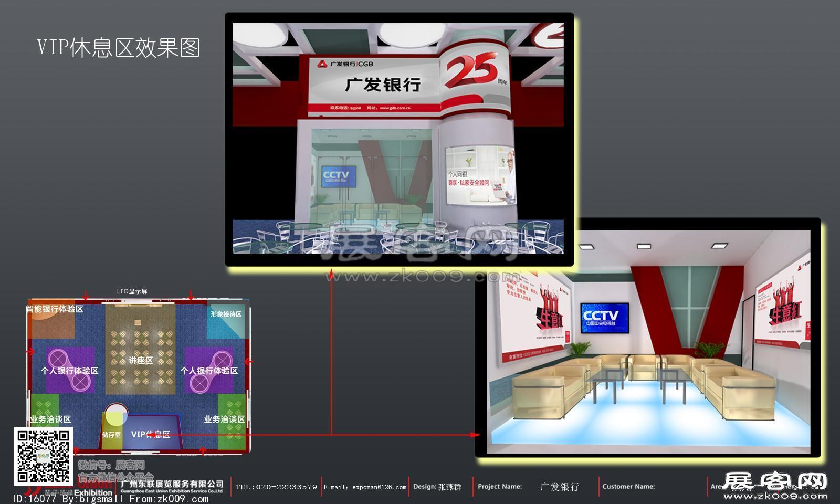This screenshot has width=840, height=504.
Task: Click 广州东联展览服务有限公司 company name
Action: coord(172,484)
